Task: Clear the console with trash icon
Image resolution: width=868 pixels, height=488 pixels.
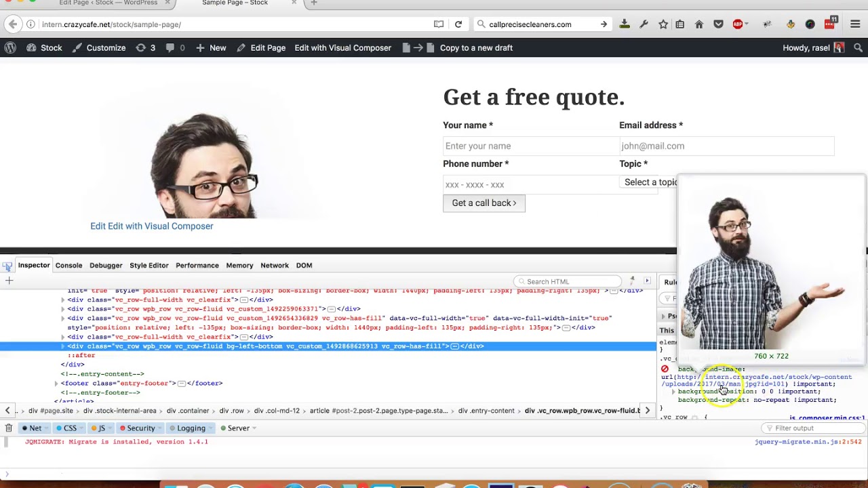Action: coord(9,428)
